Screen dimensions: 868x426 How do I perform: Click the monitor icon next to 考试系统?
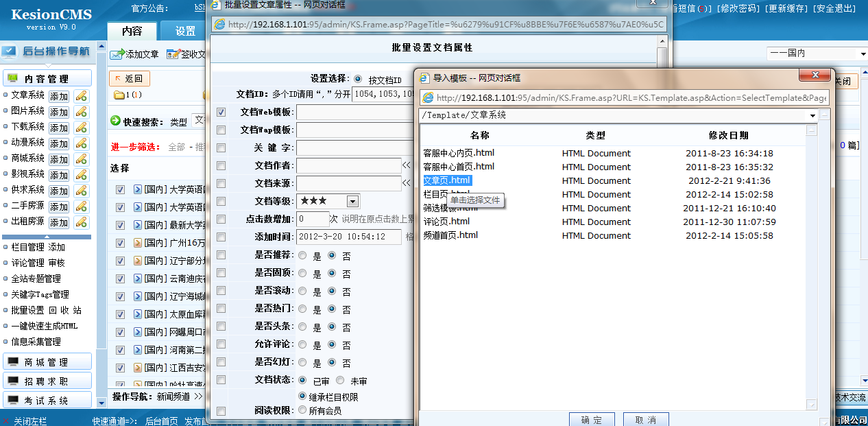[x=13, y=400]
